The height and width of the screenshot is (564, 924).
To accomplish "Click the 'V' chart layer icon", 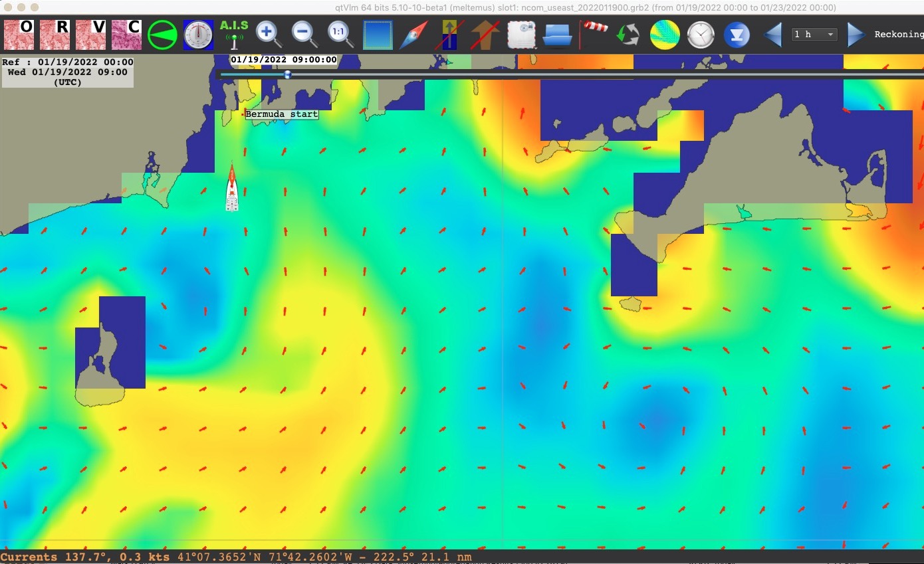I will 91,35.
